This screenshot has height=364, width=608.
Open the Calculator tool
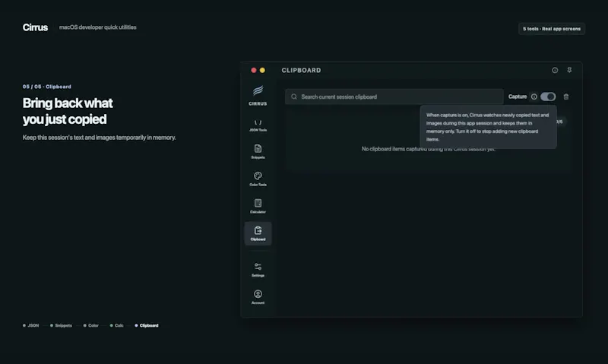[258, 206]
